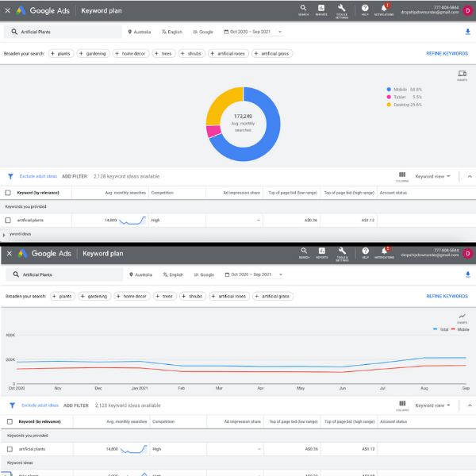This screenshot has height=476, width=476.
Task: Click REFINE KEYWORDS link in bottom panel
Action: pyautogui.click(x=447, y=296)
